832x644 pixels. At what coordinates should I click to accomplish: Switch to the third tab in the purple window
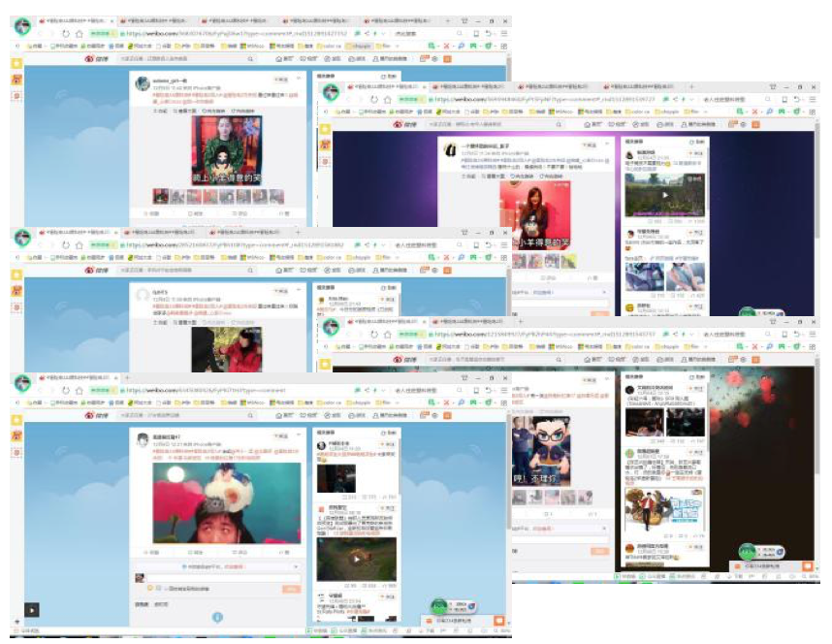(556, 86)
